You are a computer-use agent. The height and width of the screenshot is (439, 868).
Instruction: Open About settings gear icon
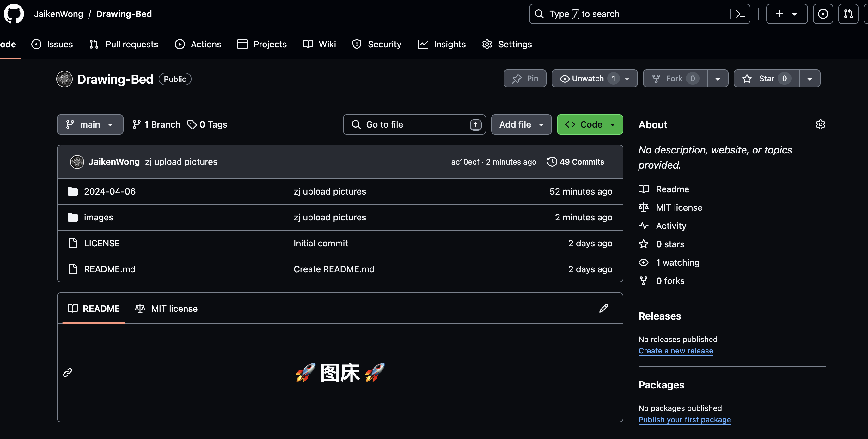820,124
